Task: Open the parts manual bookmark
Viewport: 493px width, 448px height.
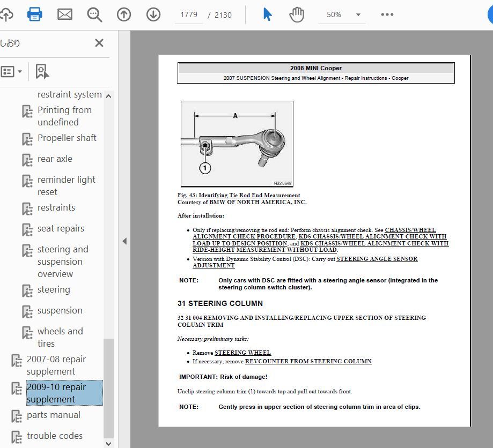Action: click(54, 415)
